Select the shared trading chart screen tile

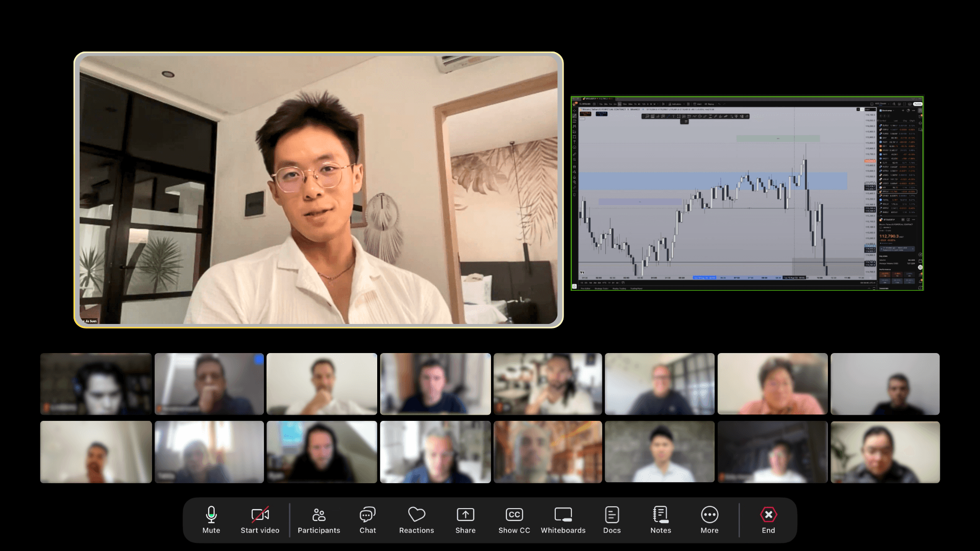747,193
